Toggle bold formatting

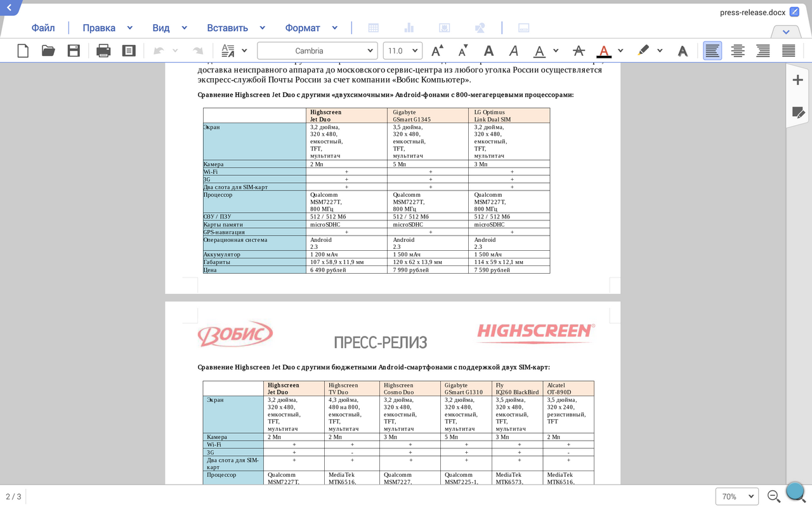coord(488,51)
